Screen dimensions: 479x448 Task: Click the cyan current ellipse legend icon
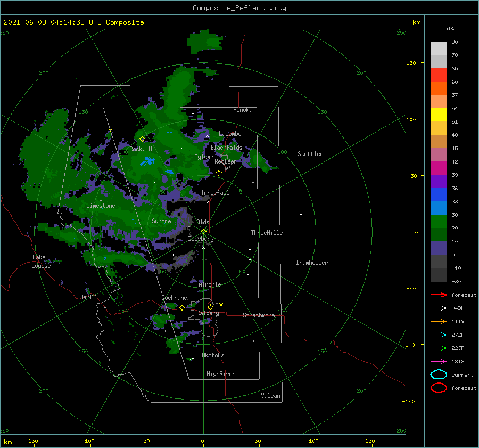pyautogui.click(x=439, y=374)
